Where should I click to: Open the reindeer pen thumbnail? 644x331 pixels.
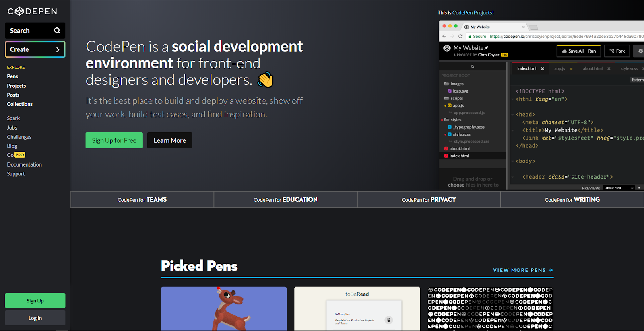pyautogui.click(x=224, y=308)
